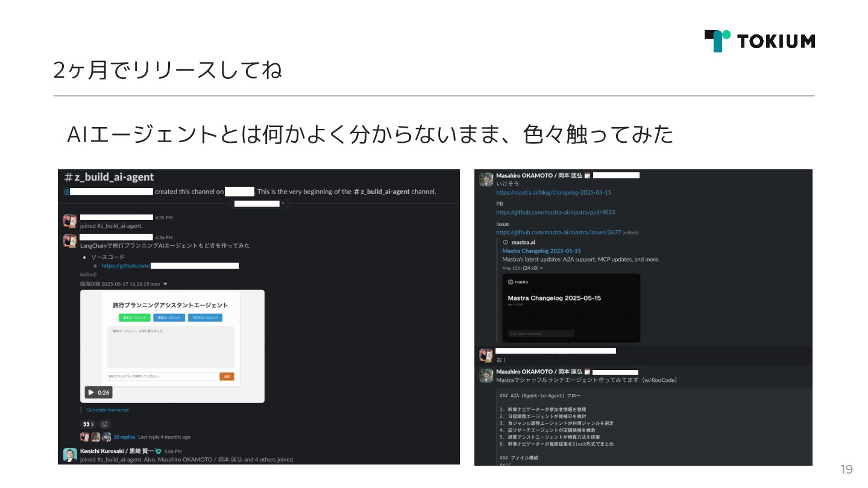Click the 画面収録 2025-05-17 16.28.19.mov file name
The width and height of the screenshot is (868, 488).
tap(120, 284)
